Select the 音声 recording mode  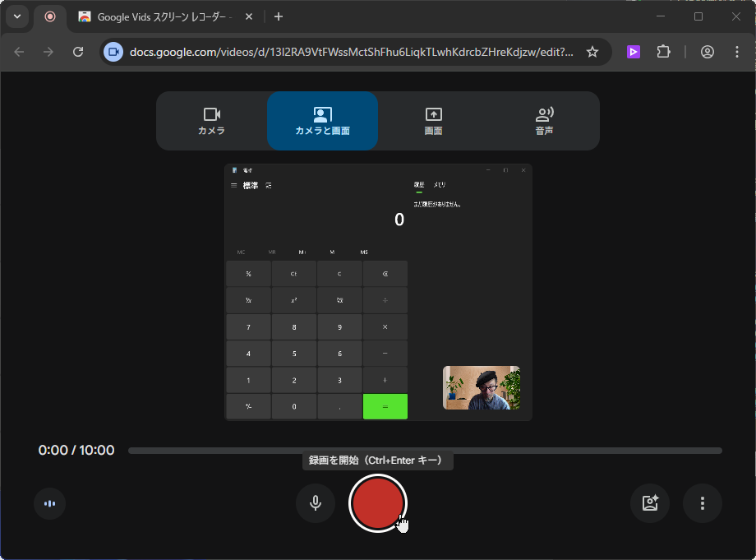tap(544, 121)
